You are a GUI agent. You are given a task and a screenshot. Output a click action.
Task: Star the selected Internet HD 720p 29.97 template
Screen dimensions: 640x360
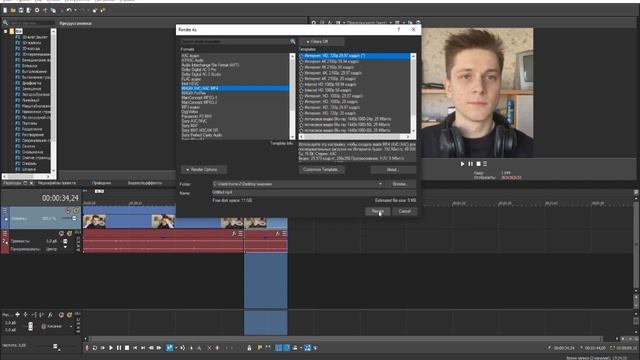tap(302, 56)
